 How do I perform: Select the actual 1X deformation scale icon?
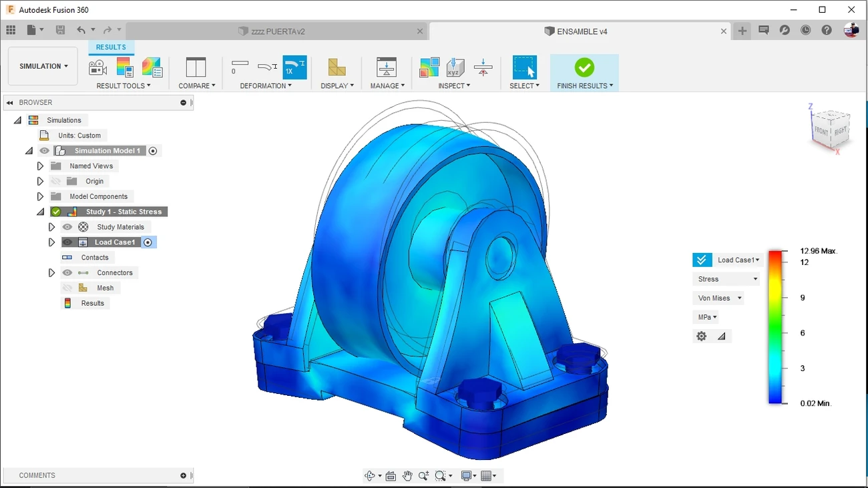pyautogui.click(x=294, y=67)
